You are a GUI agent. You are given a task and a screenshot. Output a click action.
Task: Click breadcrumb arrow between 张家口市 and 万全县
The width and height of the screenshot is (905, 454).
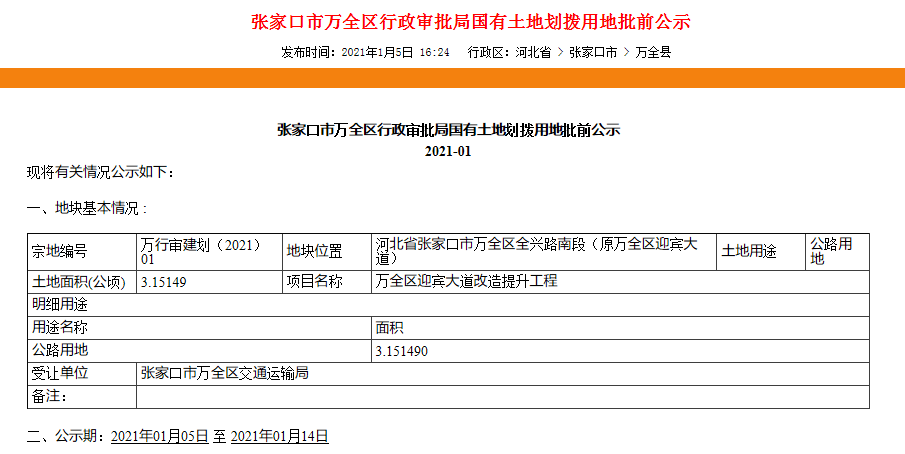626,52
